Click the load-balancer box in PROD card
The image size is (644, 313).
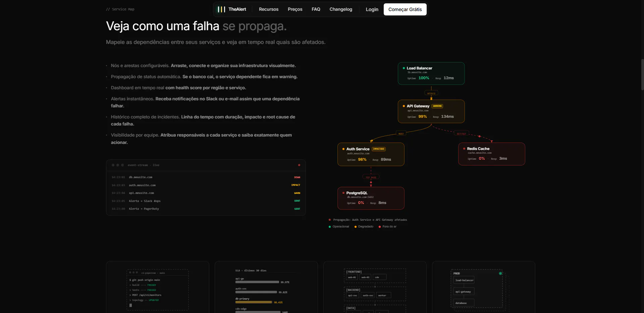pos(464,280)
